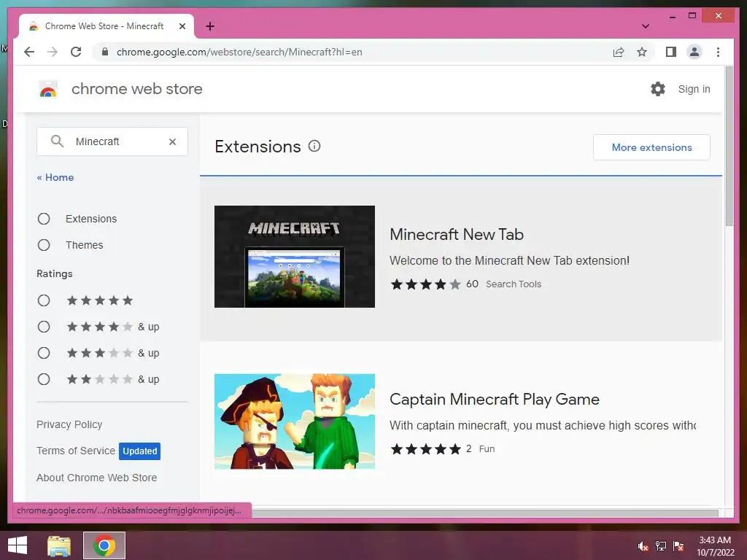Select the Chrome Web Store - Minecraft tab
747x560 pixels.
tap(107, 26)
